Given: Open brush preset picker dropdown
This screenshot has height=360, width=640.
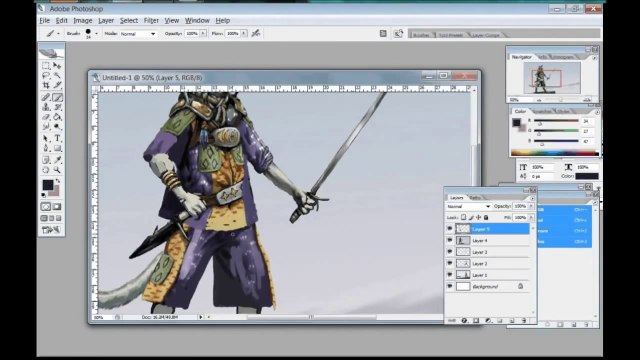Looking at the screenshot, I should pyautogui.click(x=96, y=34).
